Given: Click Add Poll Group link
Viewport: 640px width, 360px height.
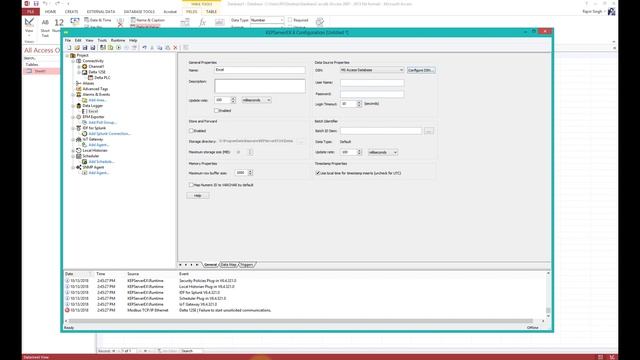Looking at the screenshot, I should point(102,122).
